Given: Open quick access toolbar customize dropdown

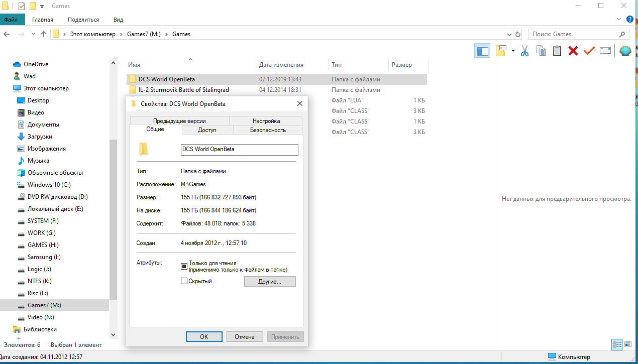Looking at the screenshot, I should pos(42,7).
